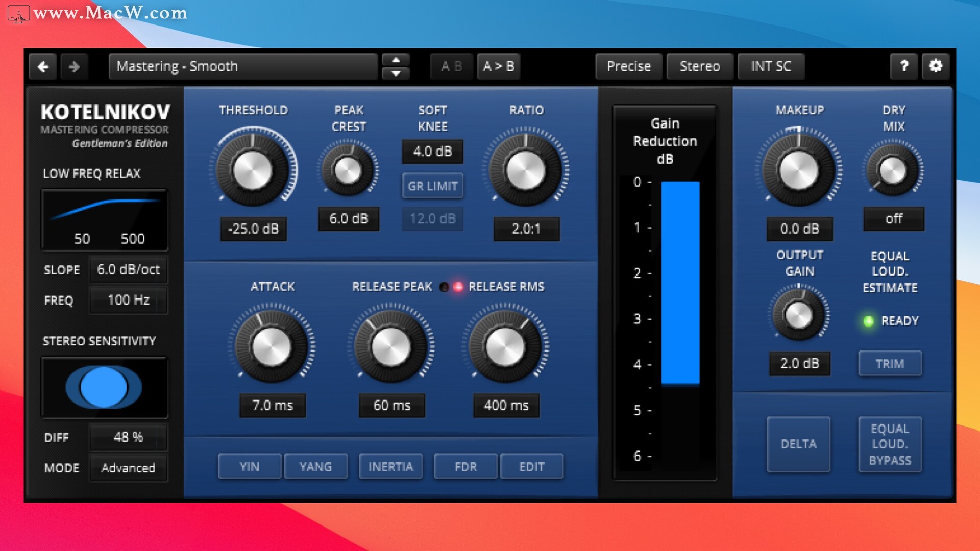Edit the FREQ 100 Hz value
Image resolution: width=980 pixels, height=551 pixels.
click(x=128, y=300)
